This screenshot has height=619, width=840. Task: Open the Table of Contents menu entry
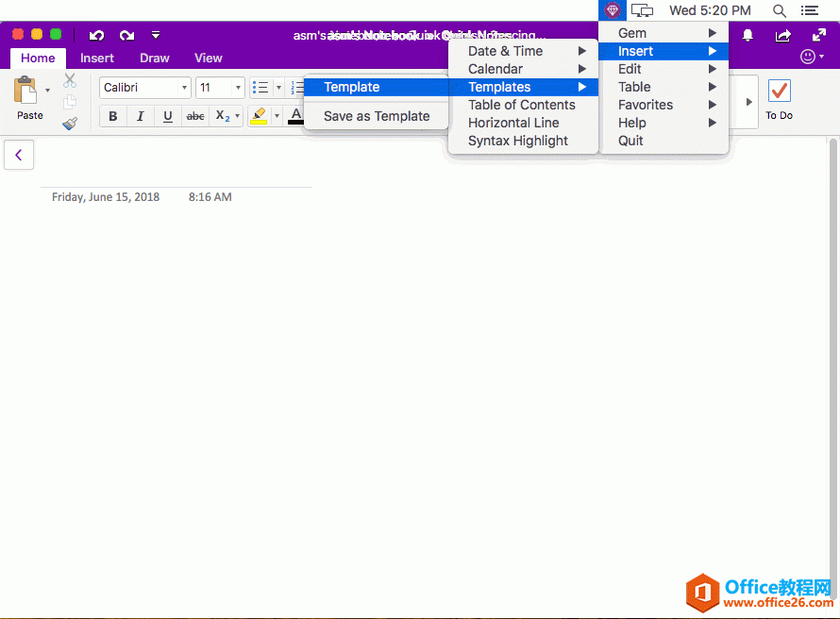(x=521, y=105)
